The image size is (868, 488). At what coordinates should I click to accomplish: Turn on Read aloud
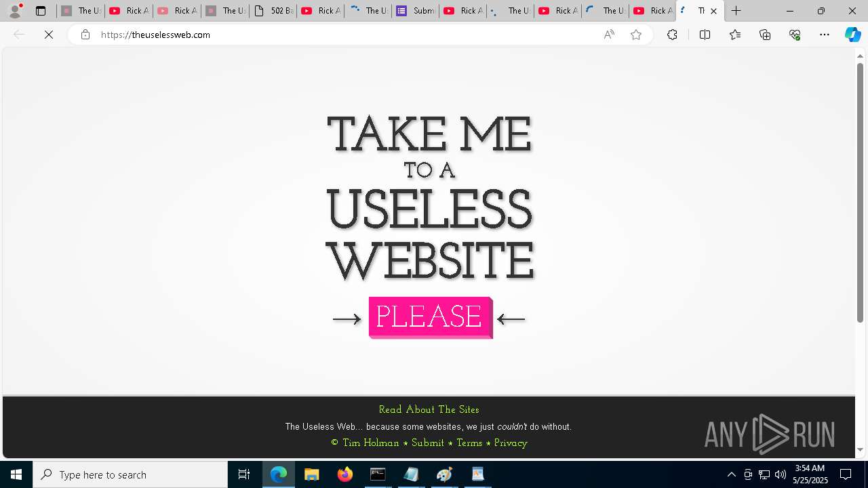[x=609, y=35]
